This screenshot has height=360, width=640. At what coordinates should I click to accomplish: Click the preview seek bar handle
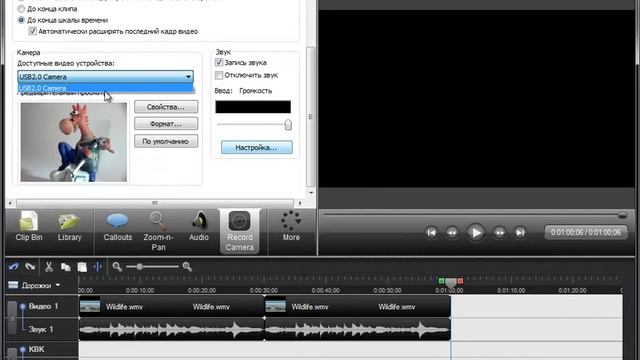pyautogui.click(x=622, y=215)
